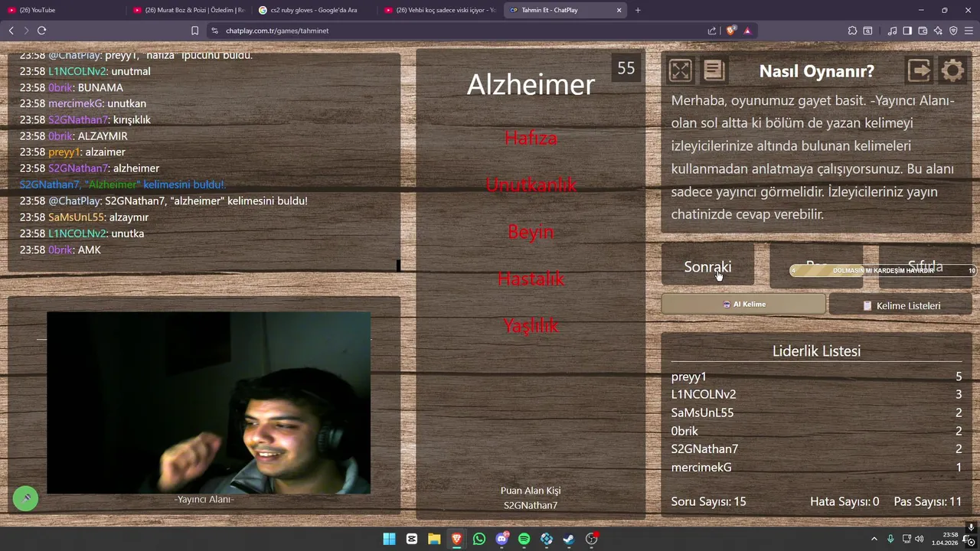Click the forbidden word Hastalık
This screenshot has width=980, height=551.
pos(531,279)
